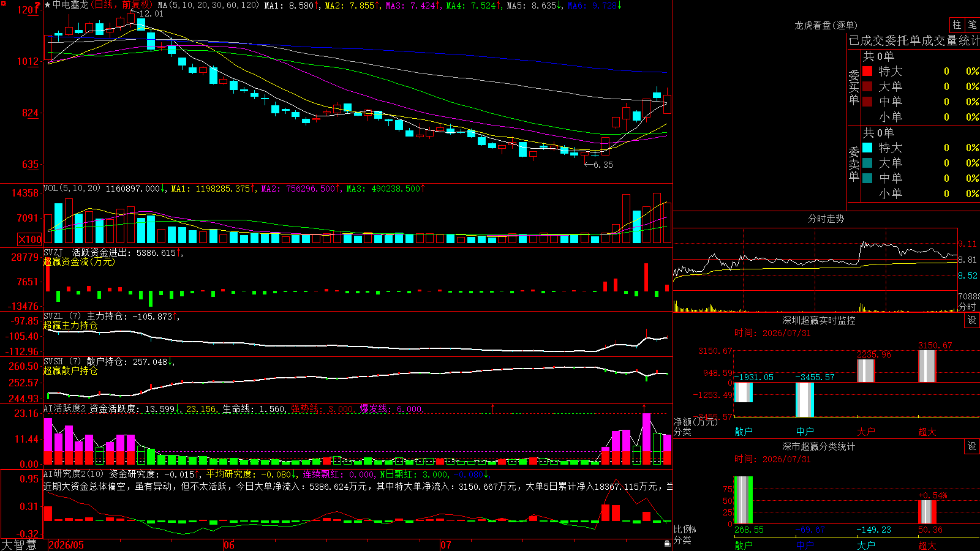Click the 12.01 high price annotation
980x551 pixels.
point(151,13)
